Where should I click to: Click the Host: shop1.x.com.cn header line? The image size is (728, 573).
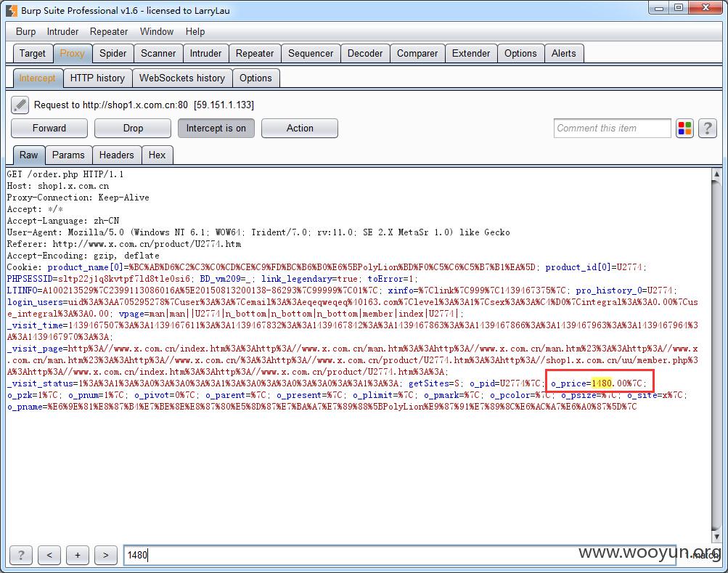point(58,186)
